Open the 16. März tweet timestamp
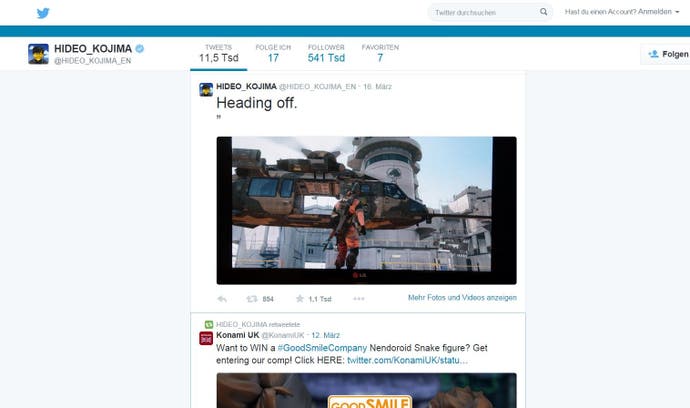The image size is (690, 408). (x=377, y=87)
